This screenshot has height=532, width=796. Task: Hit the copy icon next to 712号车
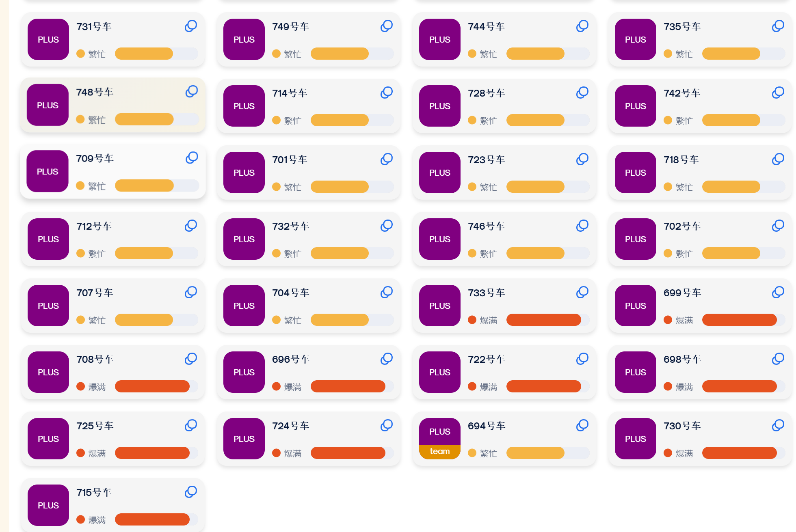(x=191, y=226)
